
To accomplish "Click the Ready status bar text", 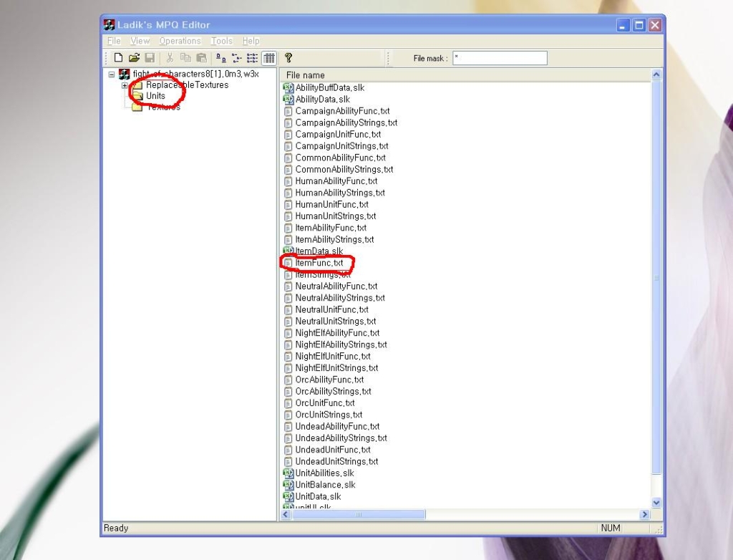I will click(x=116, y=528).
